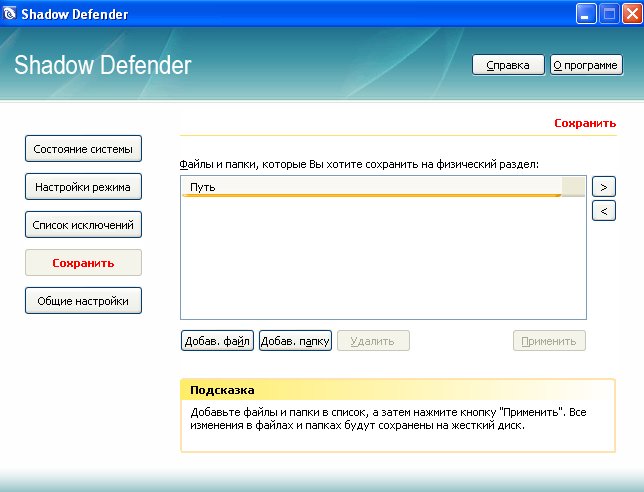Open the Справка help button
644x492 pixels.
click(x=508, y=65)
